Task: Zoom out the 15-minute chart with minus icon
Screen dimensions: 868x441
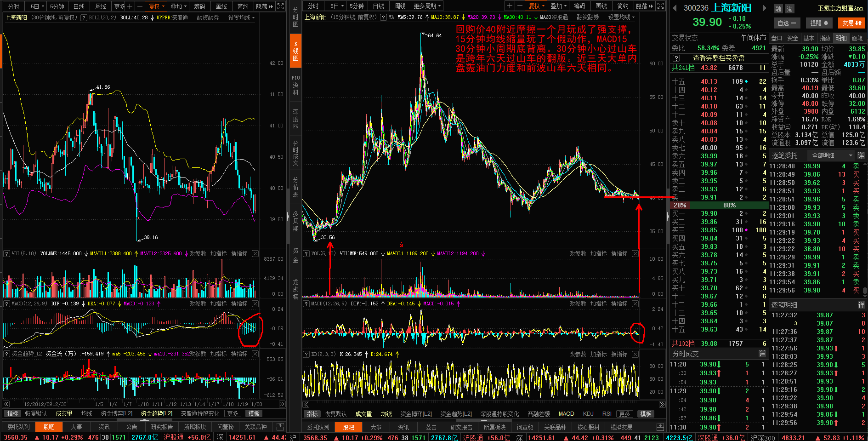Action: click(x=520, y=6)
